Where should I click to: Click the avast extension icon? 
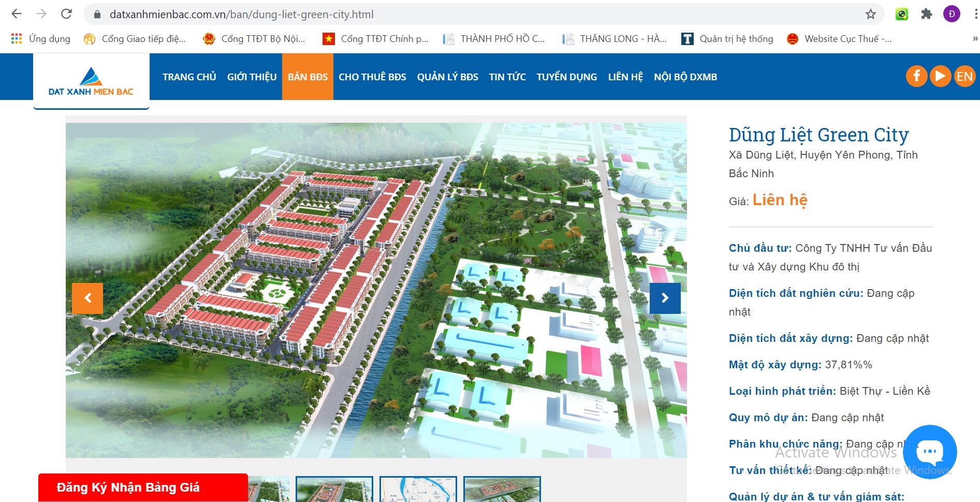pyautogui.click(x=902, y=15)
